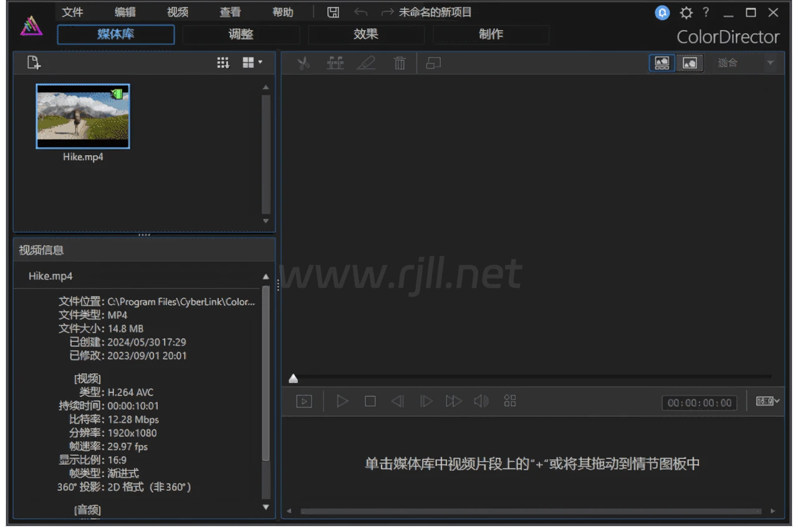
Task: Open the settings gear icon
Action: pyautogui.click(x=686, y=12)
